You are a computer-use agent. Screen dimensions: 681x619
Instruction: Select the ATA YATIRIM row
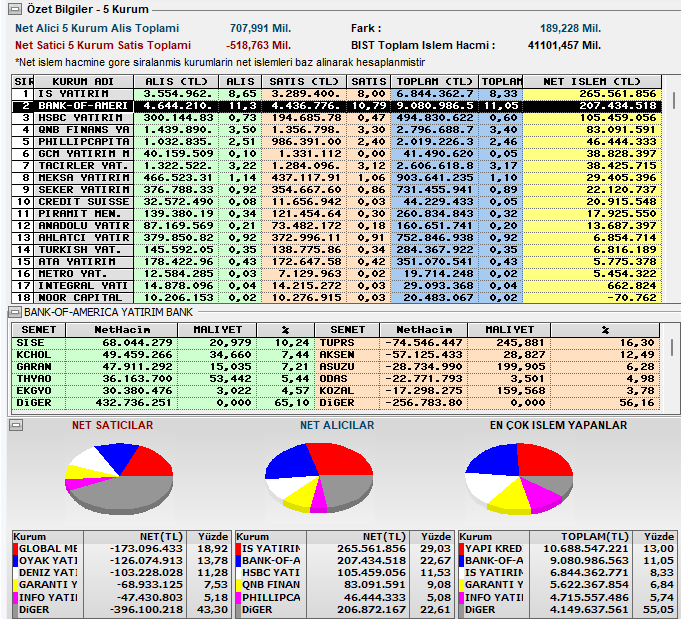pos(337,262)
